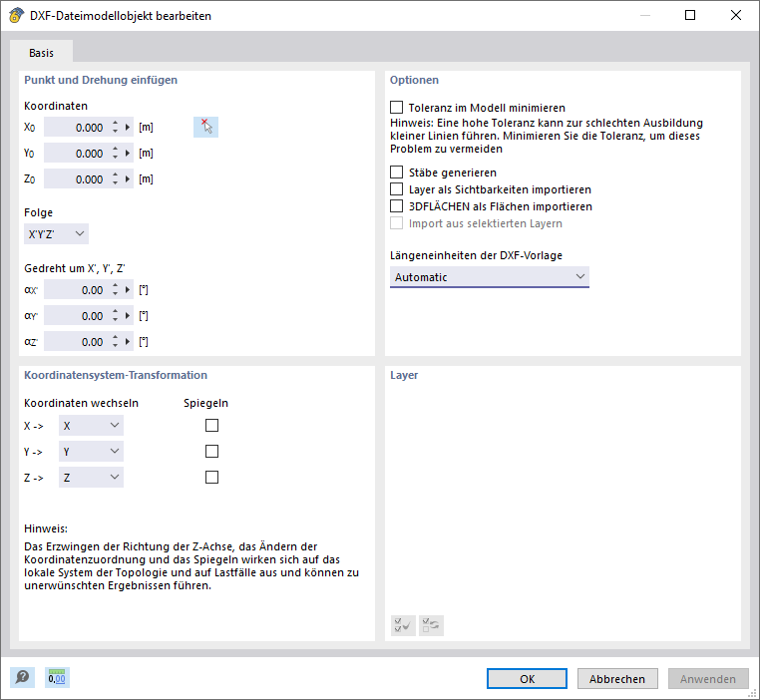Tick the Spiegeln checkbox for X
This screenshot has width=760, height=700.
(x=211, y=426)
